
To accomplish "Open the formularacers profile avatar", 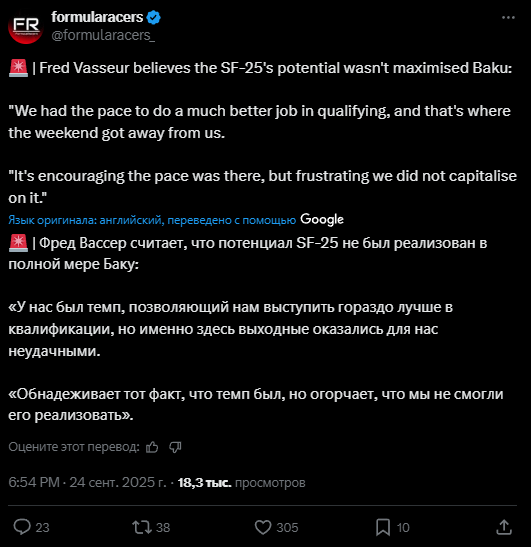I will (25, 27).
